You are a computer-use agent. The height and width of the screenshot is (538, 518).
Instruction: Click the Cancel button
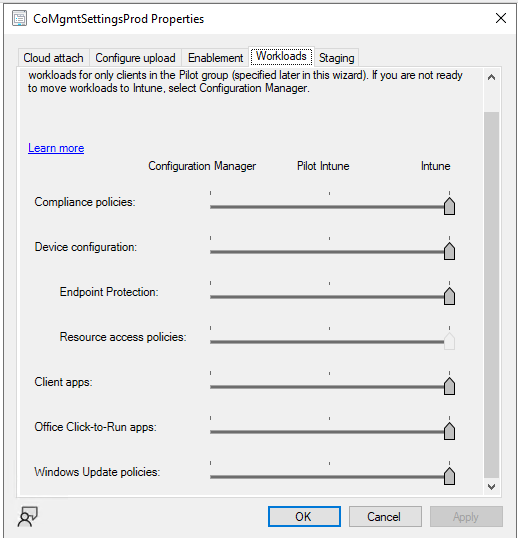[385, 516]
